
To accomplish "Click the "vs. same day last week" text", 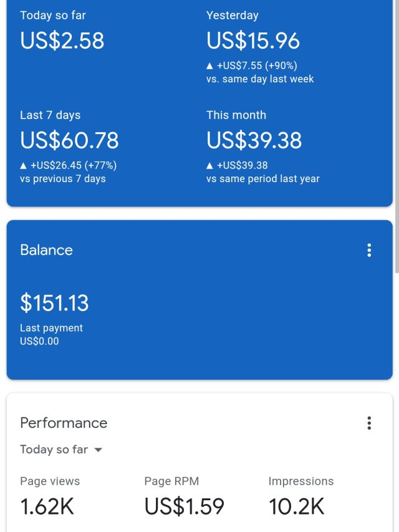I will point(260,79).
